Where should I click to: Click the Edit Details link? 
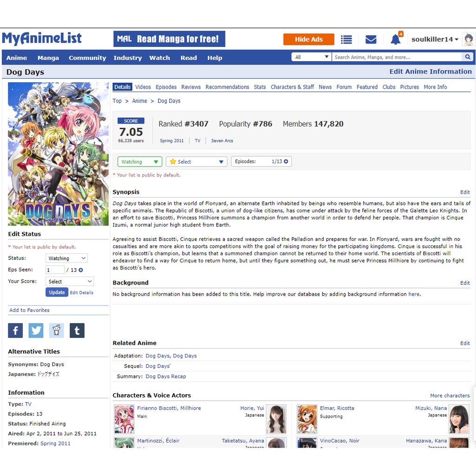pyautogui.click(x=82, y=293)
